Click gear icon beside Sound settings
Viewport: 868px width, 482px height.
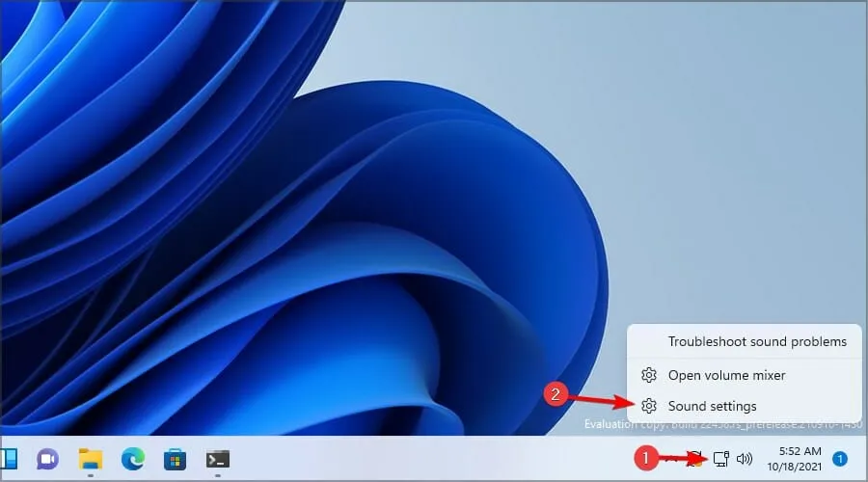pos(649,406)
